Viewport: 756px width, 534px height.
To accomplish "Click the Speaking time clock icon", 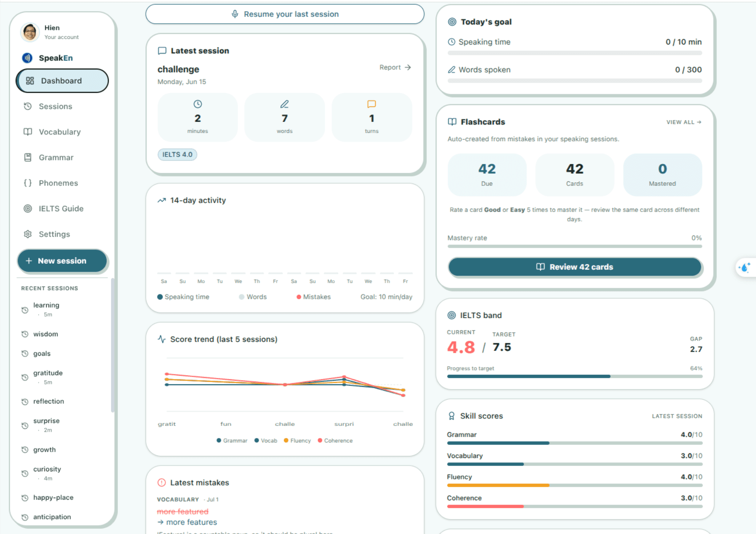I will tap(452, 42).
